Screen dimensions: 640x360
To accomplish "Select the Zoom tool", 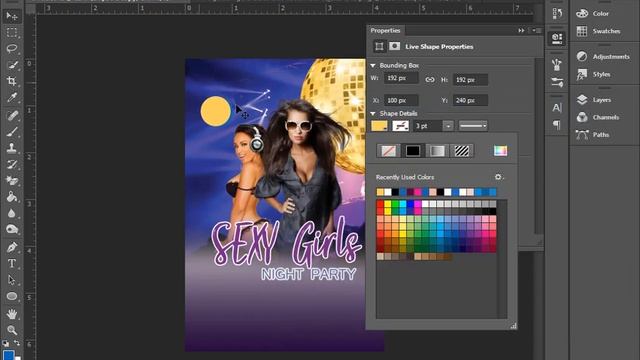I will pyautogui.click(x=11, y=330).
